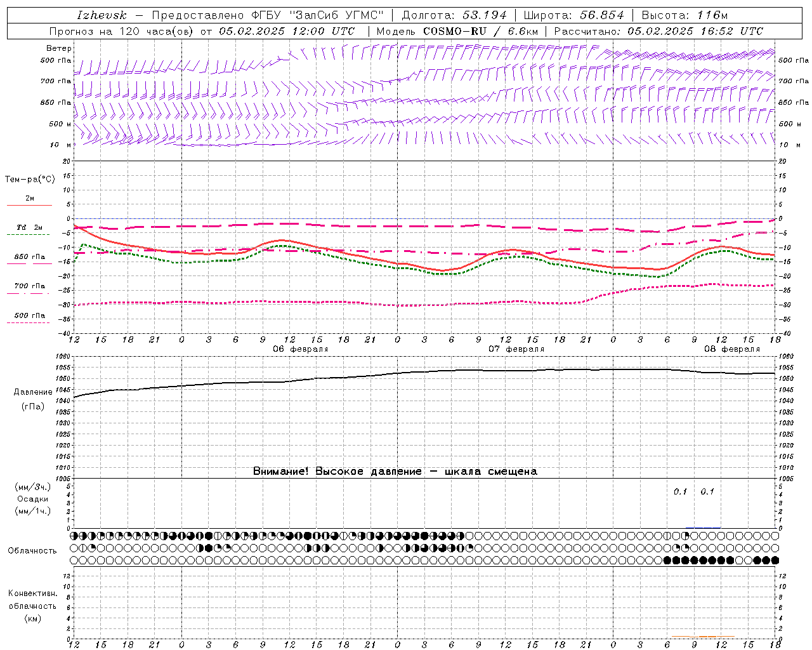Click the "07 февраля" date label
Screen dimensions: 812x650
(516, 349)
